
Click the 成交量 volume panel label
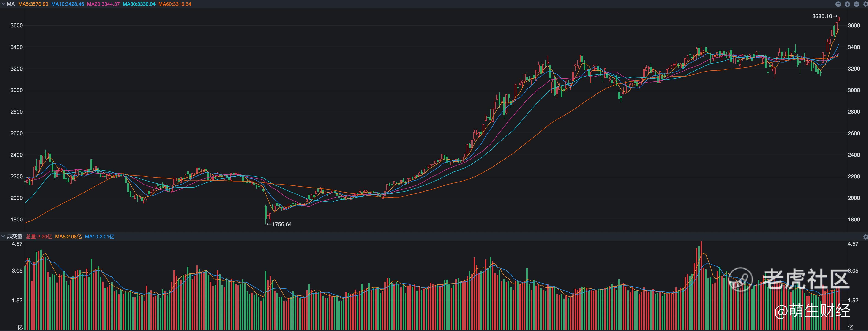point(14,237)
